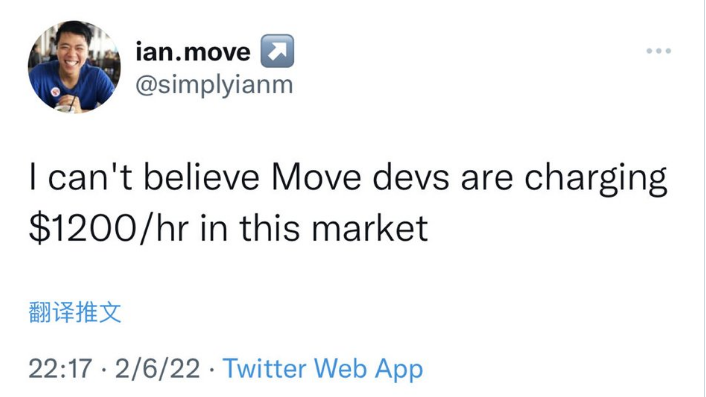This screenshot has width=706, height=397.
Task: Click the word "devs" in the tweet
Action: (411, 177)
